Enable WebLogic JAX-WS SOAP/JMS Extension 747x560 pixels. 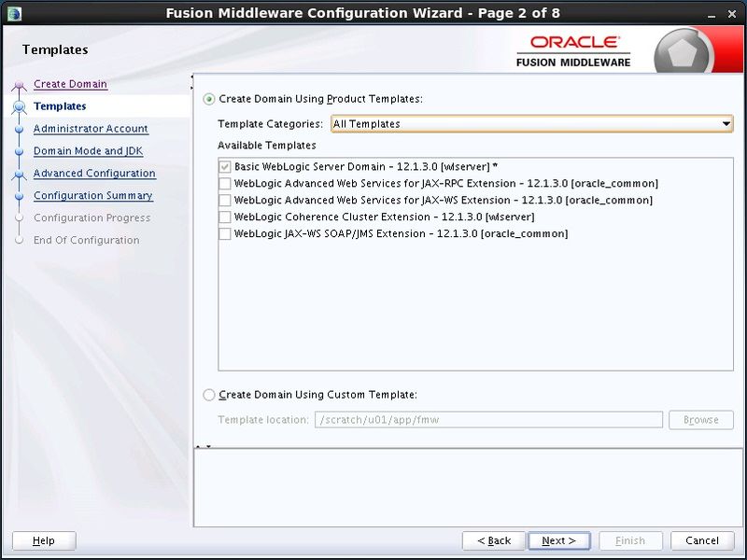coord(225,234)
